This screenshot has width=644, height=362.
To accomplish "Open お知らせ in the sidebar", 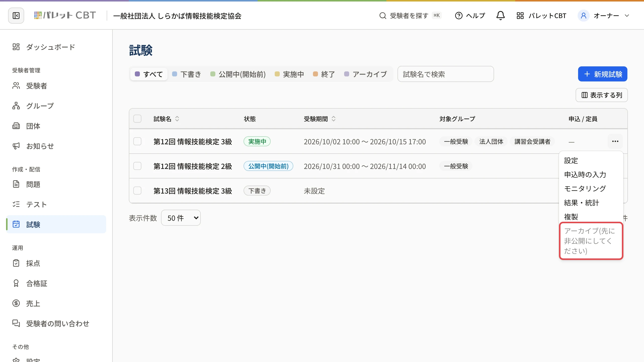I will coord(56,146).
